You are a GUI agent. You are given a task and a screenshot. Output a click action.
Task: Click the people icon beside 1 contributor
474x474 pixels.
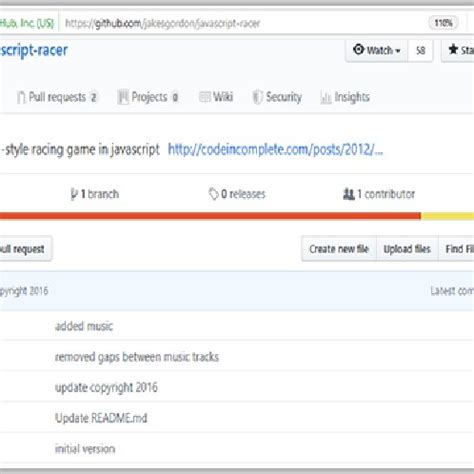tap(349, 194)
